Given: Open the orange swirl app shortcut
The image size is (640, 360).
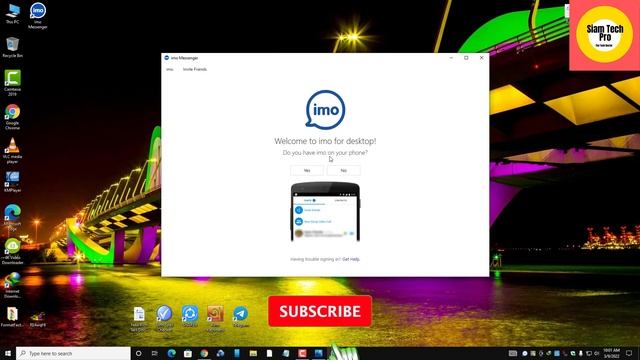Looking at the screenshot, I should pos(215,318).
